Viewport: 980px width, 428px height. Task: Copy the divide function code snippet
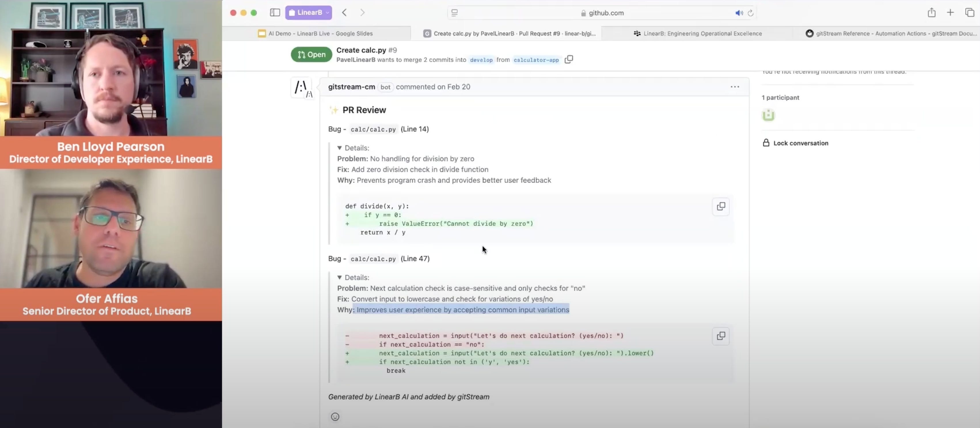(x=721, y=207)
